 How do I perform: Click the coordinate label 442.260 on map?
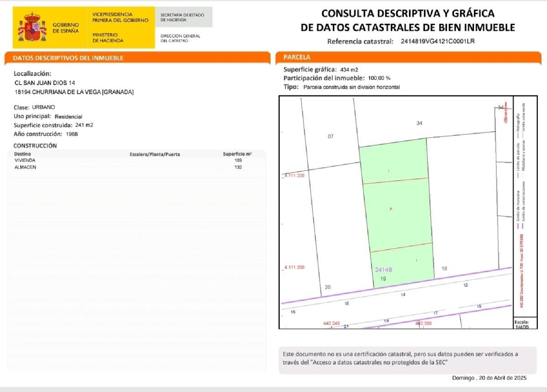pos(424,323)
